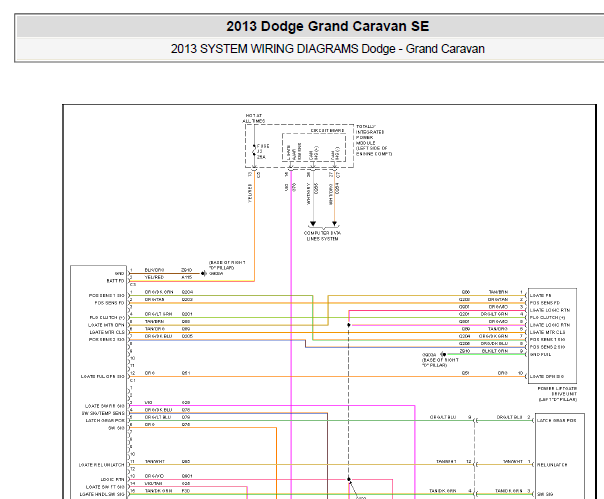Click the "TAN/WHT" label beside left pin 11
This screenshot has height=499, width=604.
pos(154,461)
